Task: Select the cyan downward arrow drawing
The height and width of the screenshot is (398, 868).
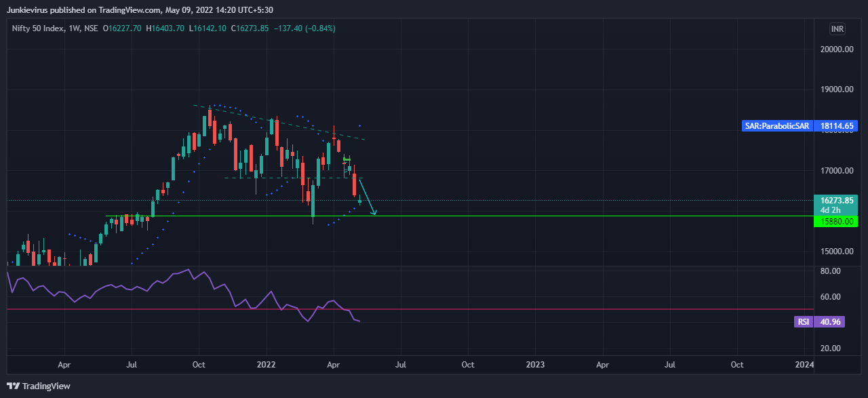Action: (x=367, y=197)
